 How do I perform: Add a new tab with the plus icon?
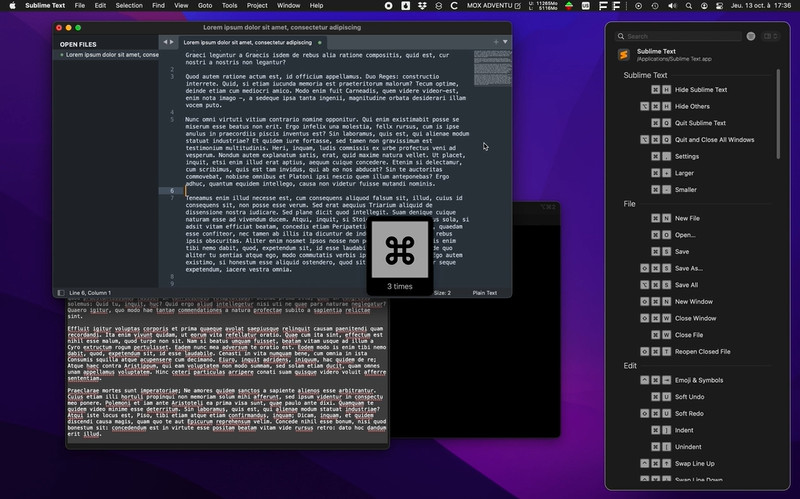495,42
